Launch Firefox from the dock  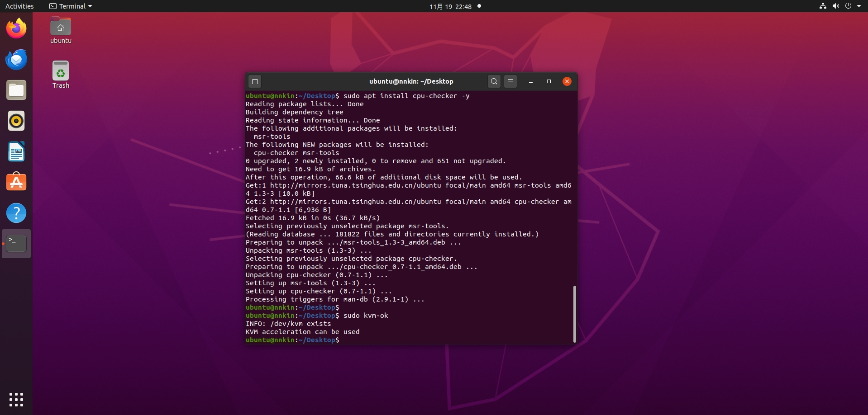(x=16, y=29)
